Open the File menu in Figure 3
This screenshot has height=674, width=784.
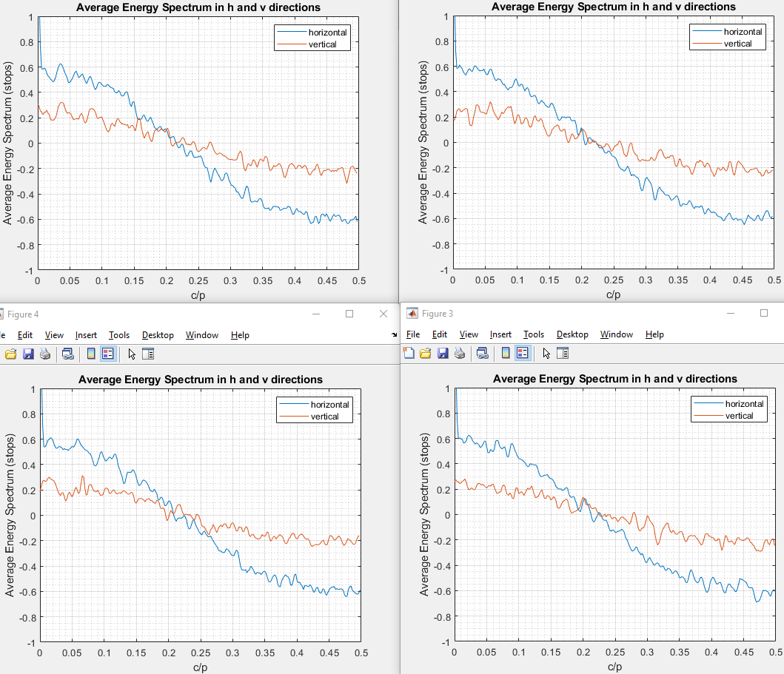coord(413,334)
